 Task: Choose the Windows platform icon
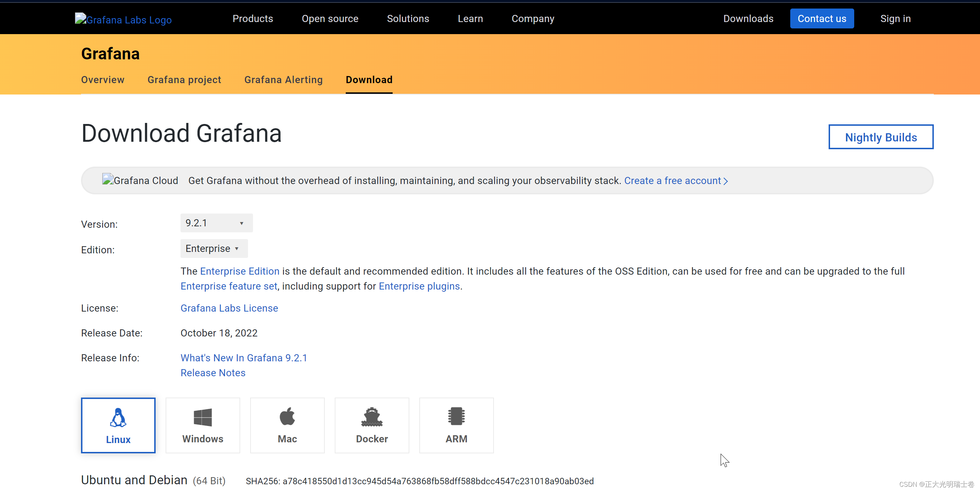point(203,417)
